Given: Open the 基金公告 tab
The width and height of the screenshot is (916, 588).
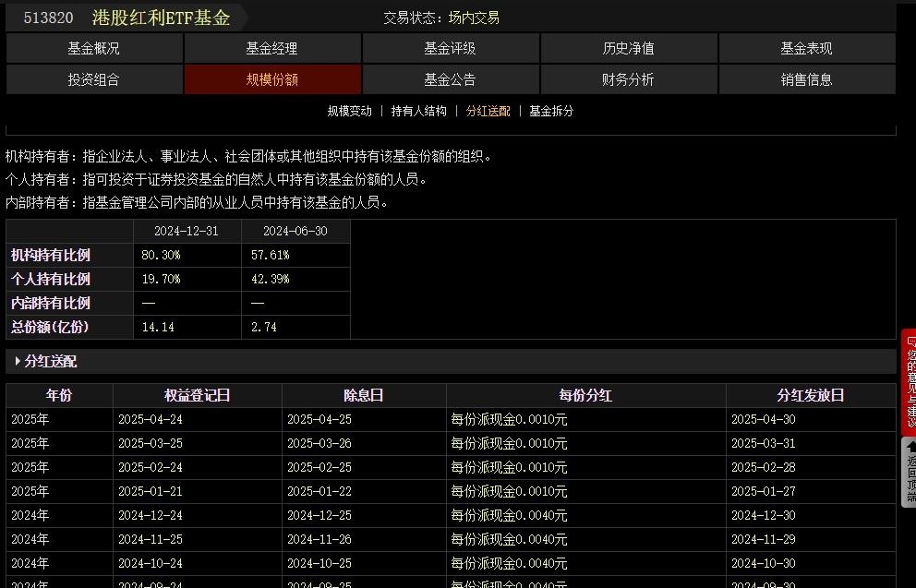Looking at the screenshot, I should [x=451, y=79].
